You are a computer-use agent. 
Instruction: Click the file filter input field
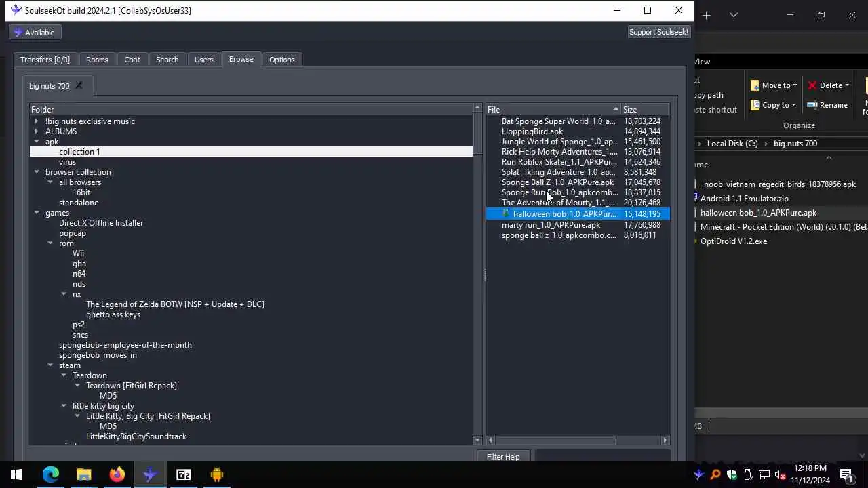point(602,457)
